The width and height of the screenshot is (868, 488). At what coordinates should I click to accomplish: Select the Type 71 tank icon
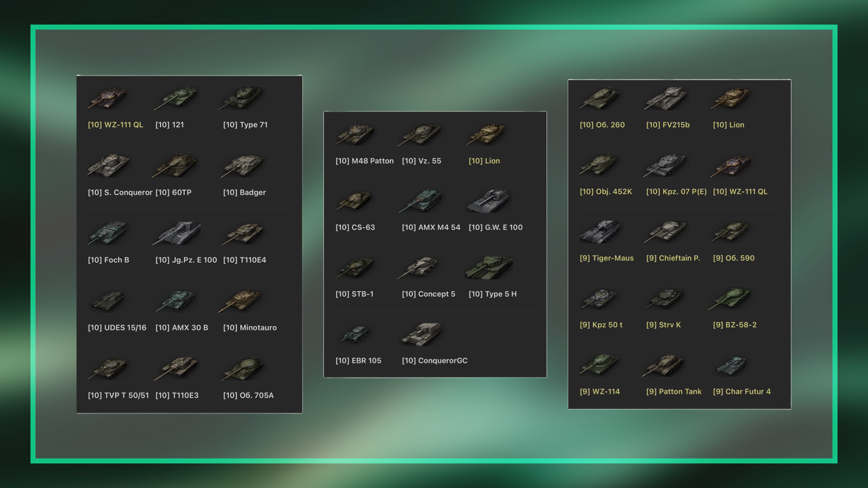241,98
